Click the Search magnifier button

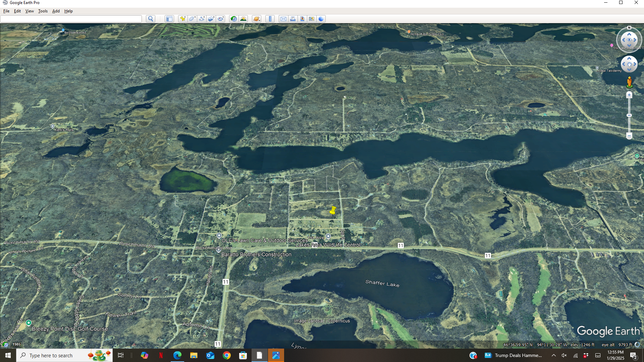pyautogui.click(x=151, y=19)
